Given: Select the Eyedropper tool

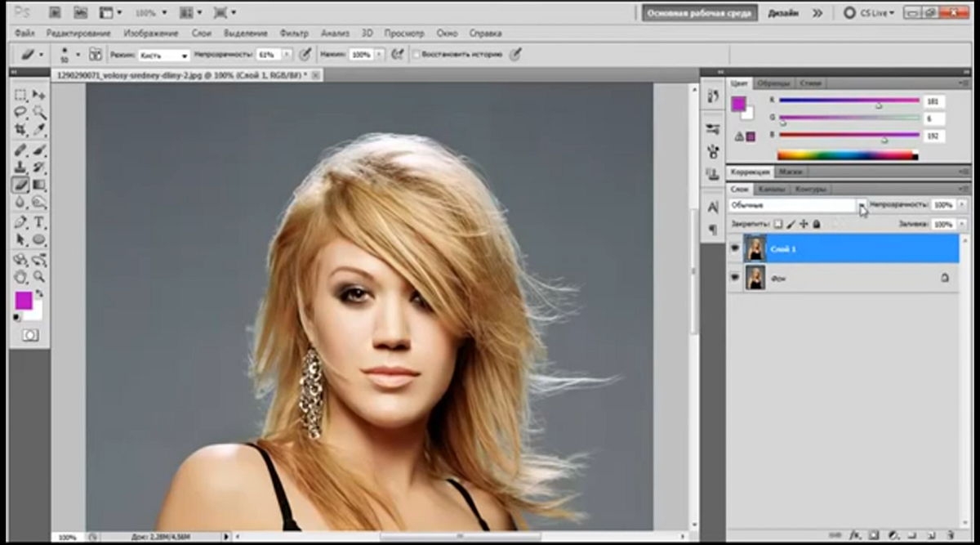Looking at the screenshot, I should (38, 130).
